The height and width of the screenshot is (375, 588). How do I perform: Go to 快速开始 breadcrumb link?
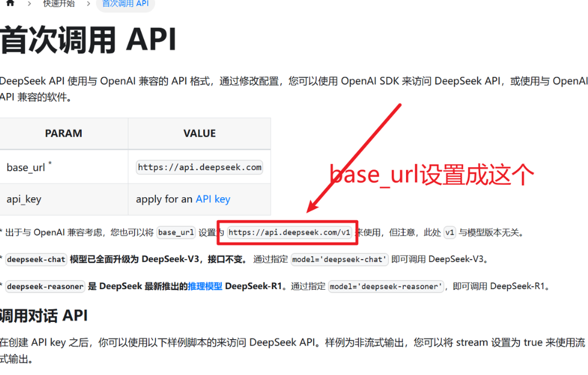pyautogui.click(x=58, y=4)
